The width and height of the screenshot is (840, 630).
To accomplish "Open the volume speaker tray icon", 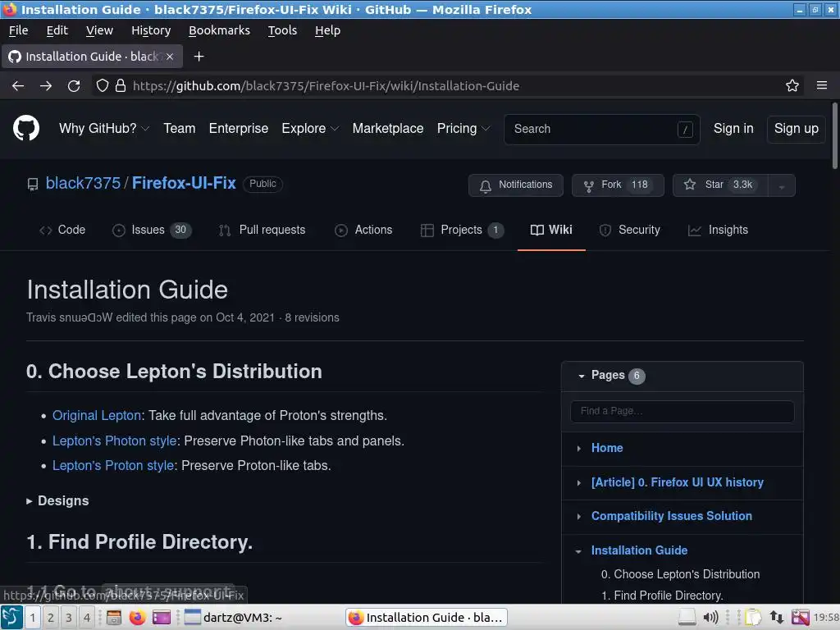I will click(x=710, y=617).
